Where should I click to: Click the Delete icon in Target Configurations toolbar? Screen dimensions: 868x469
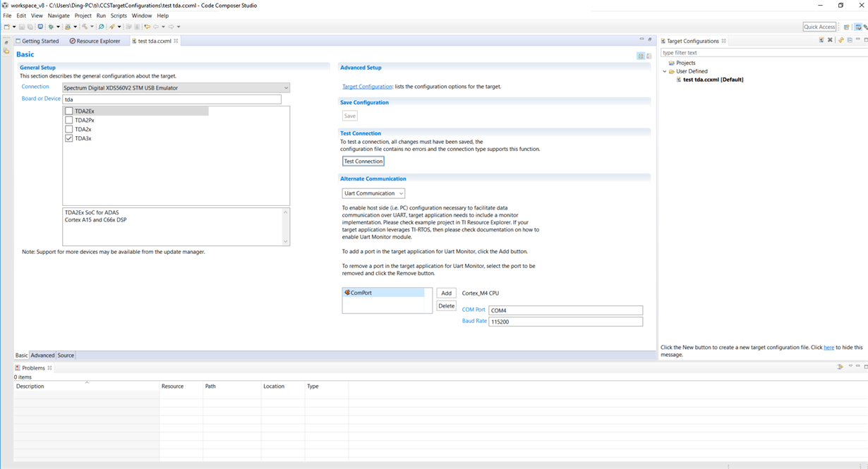coord(830,40)
